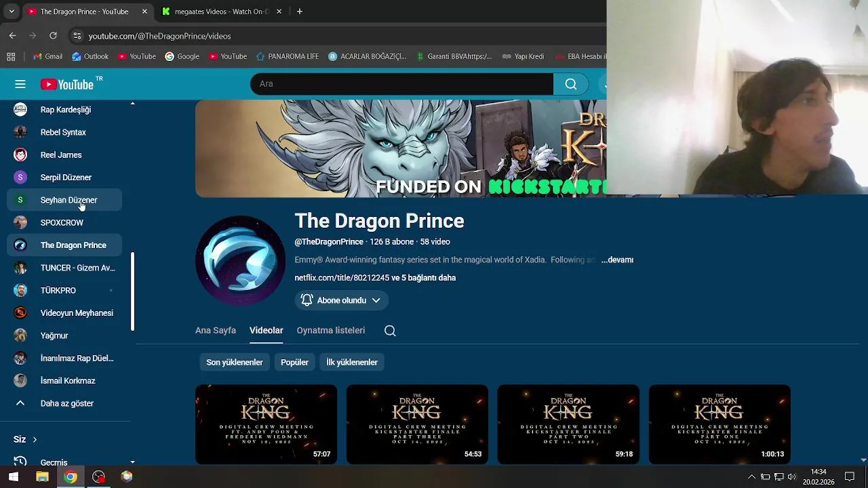Show hidden system tray icons

(x=751, y=476)
